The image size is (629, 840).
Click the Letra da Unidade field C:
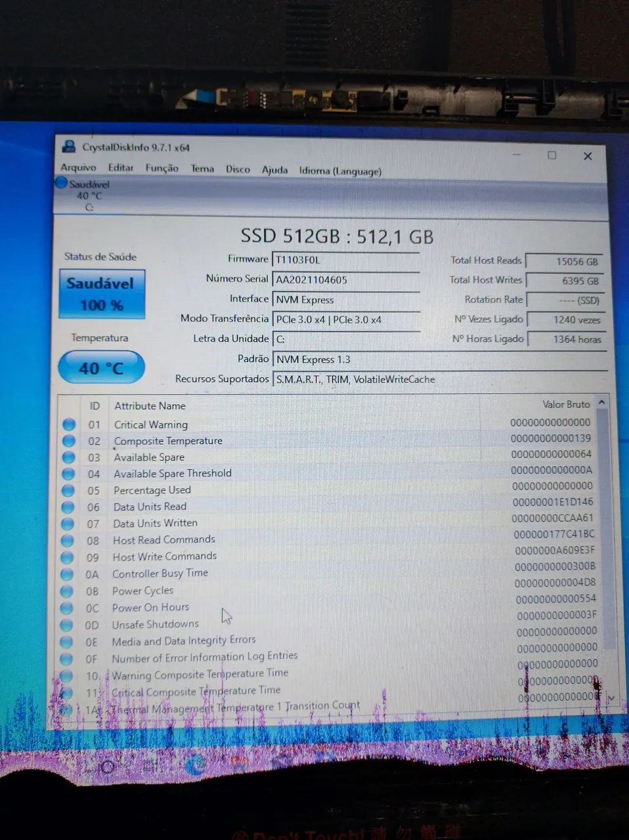coord(346,339)
